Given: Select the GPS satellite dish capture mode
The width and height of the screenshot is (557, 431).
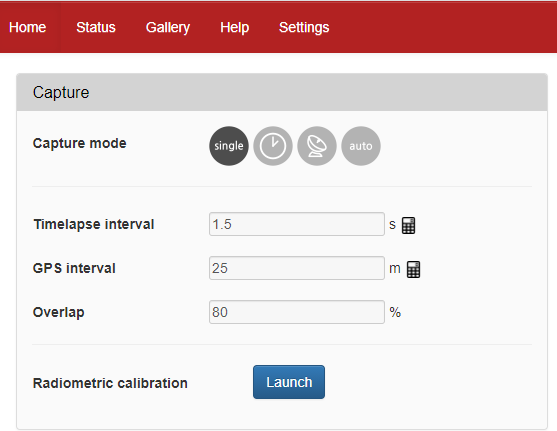Looking at the screenshot, I should [317, 146].
